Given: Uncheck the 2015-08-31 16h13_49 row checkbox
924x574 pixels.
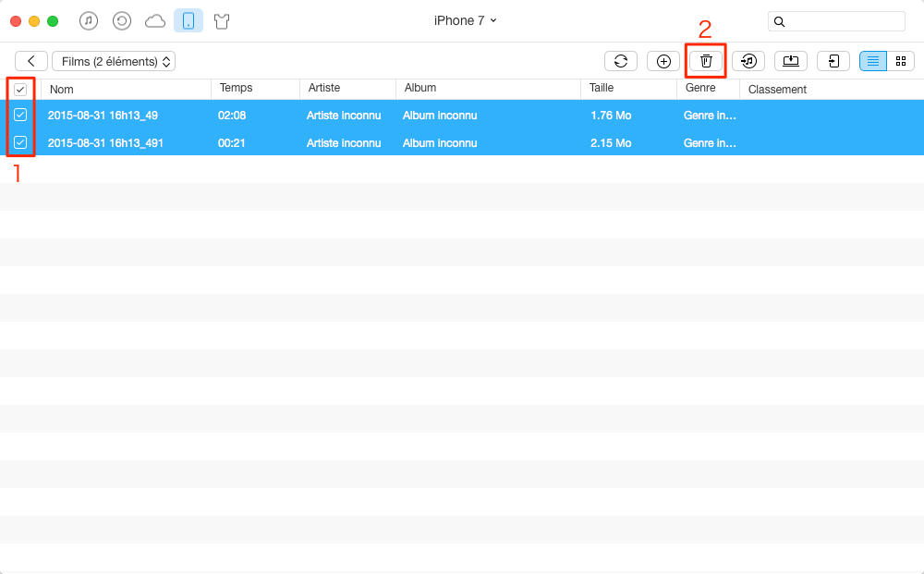Looking at the screenshot, I should 20,115.
